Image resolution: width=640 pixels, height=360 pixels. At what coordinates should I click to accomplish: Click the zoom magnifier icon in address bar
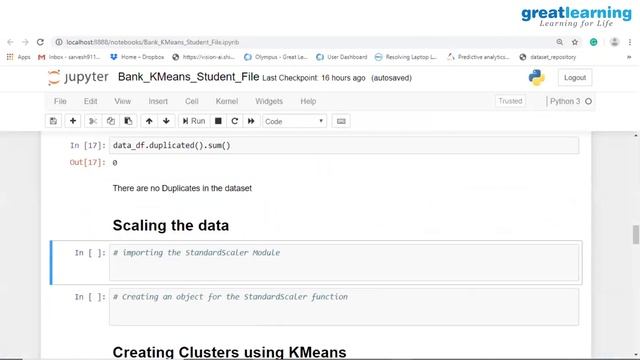(560, 42)
